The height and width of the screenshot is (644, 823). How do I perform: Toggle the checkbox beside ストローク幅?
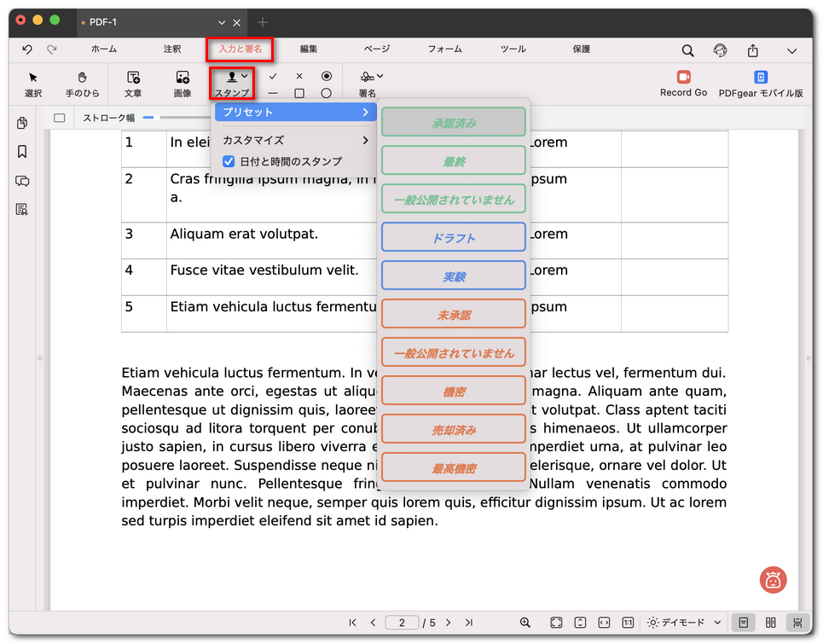click(60, 118)
